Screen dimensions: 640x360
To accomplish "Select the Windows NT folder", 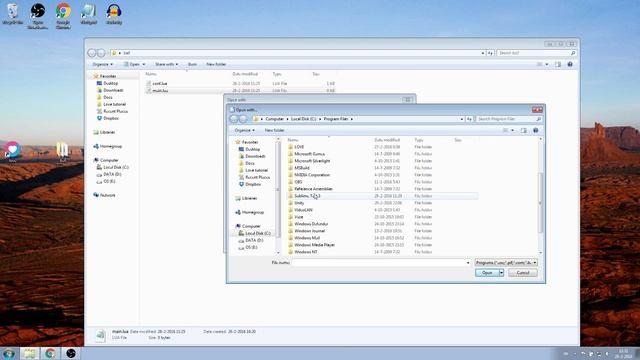I will click(306, 252).
